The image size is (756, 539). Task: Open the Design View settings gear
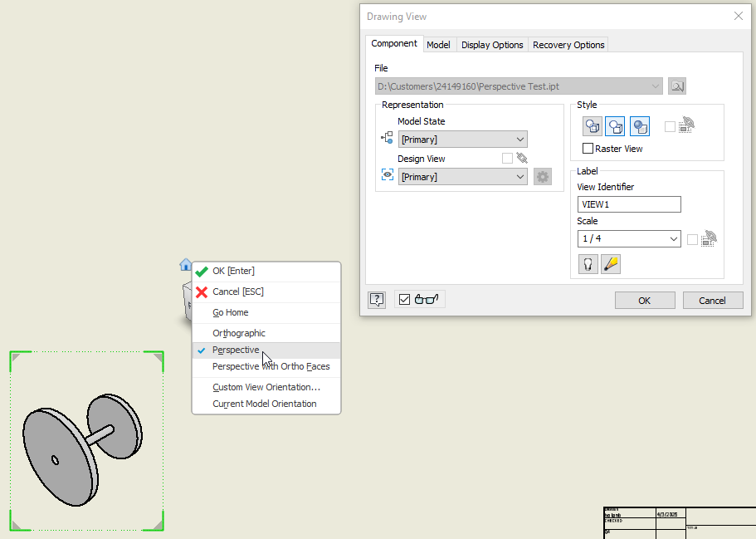pos(543,176)
